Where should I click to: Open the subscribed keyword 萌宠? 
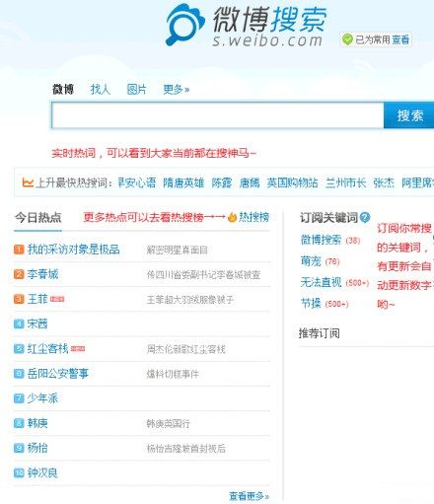click(311, 261)
